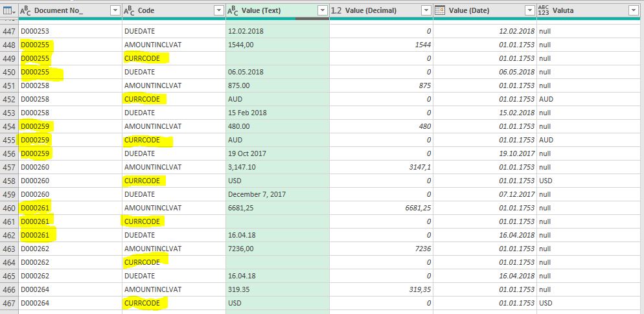The height and width of the screenshot is (314, 644).
Task: Open the table menu icon in header corner
Action: pos(9,10)
